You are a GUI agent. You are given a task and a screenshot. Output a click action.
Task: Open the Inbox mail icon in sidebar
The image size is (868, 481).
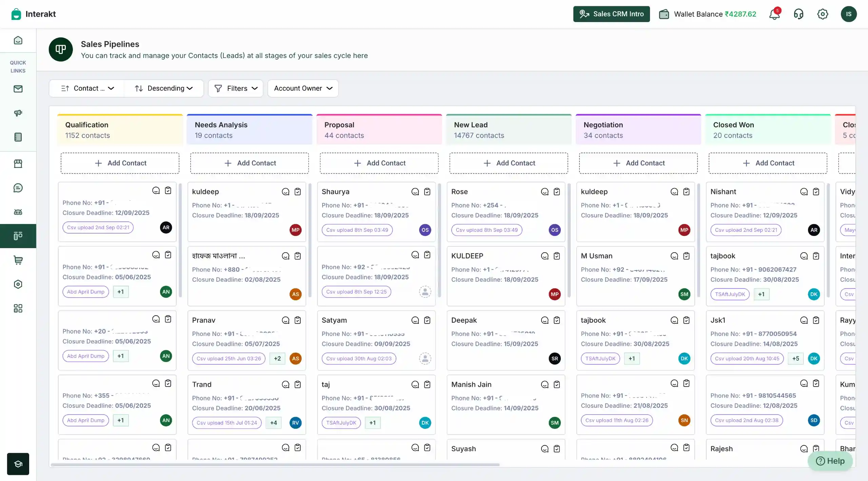point(18,89)
